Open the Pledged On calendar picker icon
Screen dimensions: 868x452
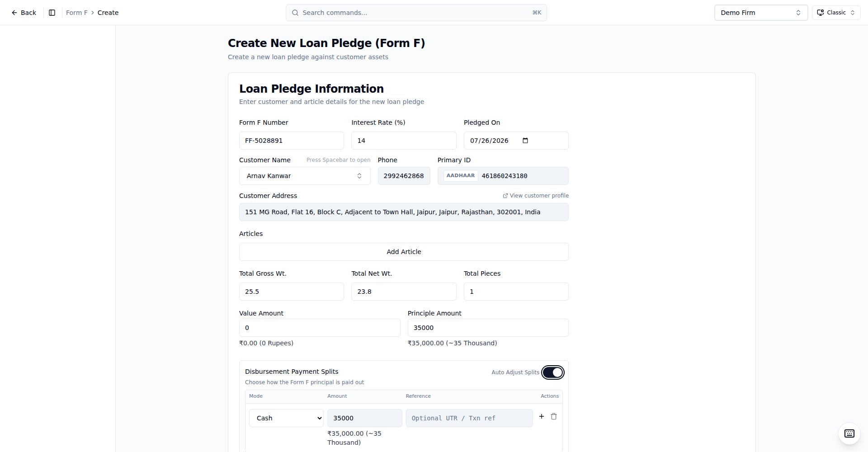[x=525, y=141]
